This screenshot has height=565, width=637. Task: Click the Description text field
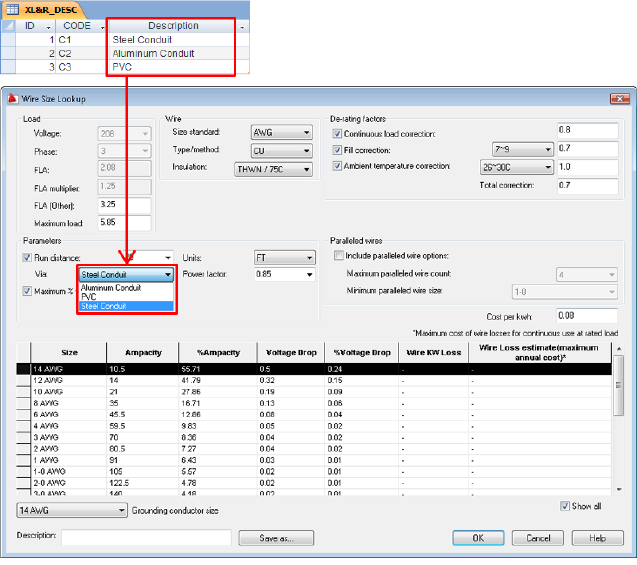[146, 538]
